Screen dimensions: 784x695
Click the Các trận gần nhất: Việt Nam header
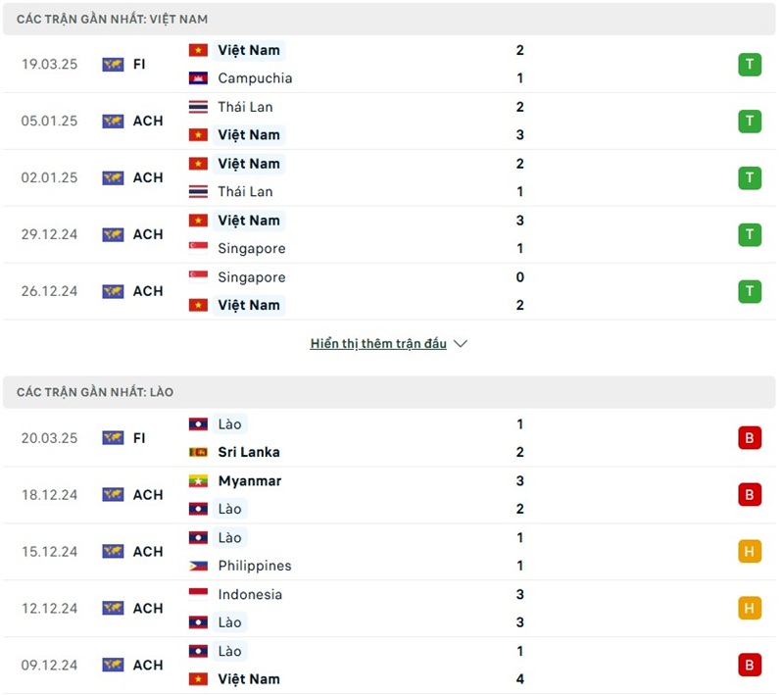pos(112,20)
